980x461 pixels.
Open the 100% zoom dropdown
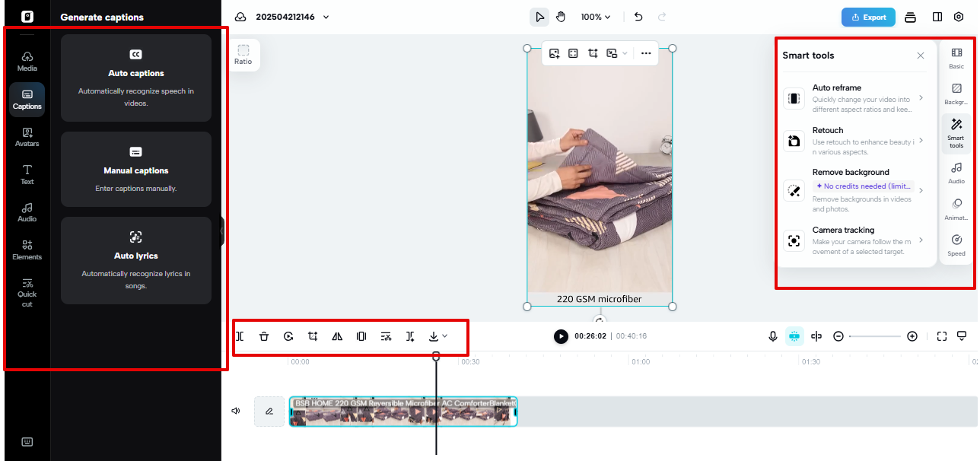[x=596, y=17]
